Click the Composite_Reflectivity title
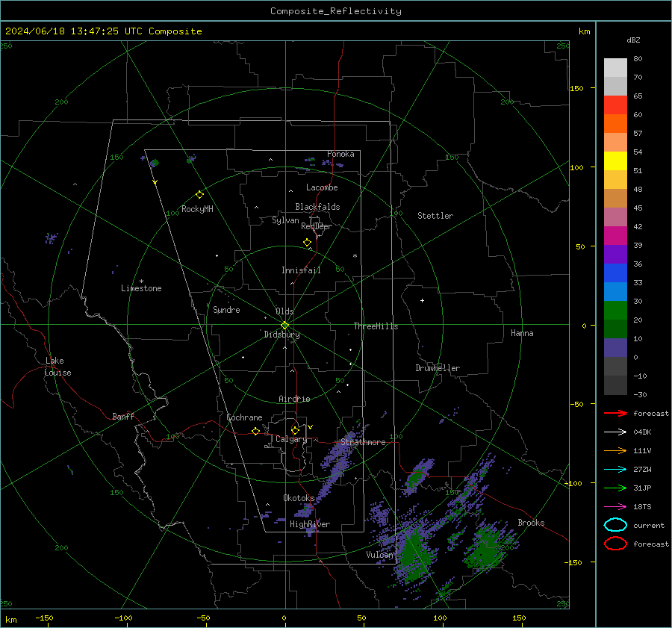Image resolution: width=672 pixels, height=628 pixels. click(335, 11)
